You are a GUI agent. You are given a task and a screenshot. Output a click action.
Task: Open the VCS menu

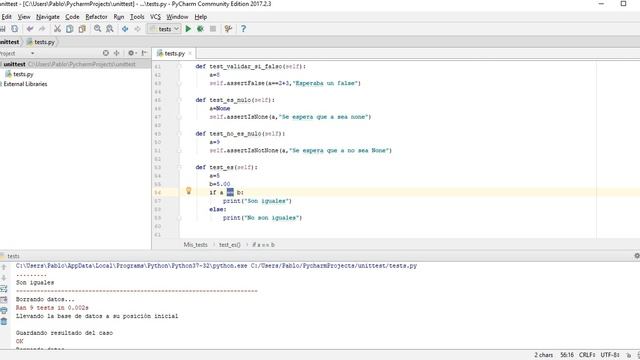pos(156,17)
